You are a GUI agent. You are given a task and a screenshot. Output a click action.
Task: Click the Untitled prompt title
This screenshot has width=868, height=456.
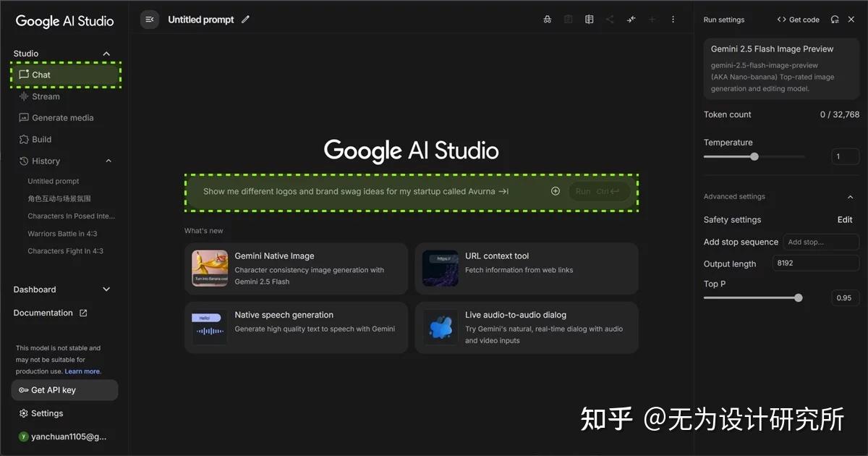pos(201,20)
